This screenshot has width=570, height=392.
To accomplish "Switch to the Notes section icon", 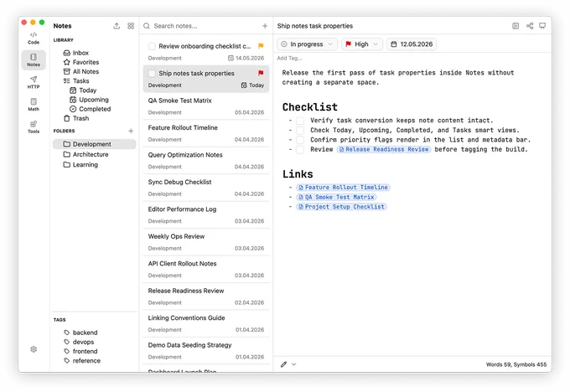I will [x=34, y=59].
